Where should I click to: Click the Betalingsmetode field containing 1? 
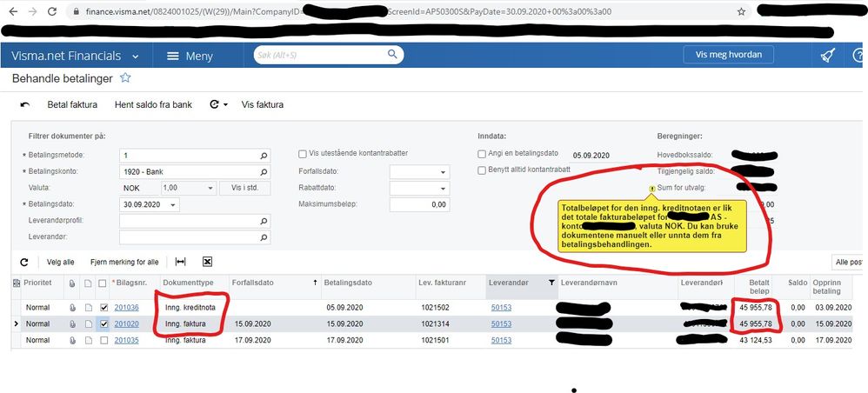195,156
